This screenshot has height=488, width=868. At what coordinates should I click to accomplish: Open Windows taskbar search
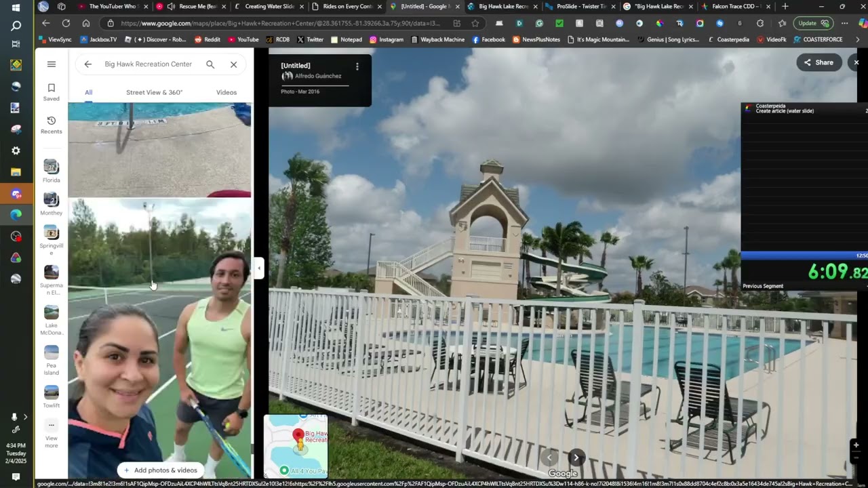click(x=16, y=26)
